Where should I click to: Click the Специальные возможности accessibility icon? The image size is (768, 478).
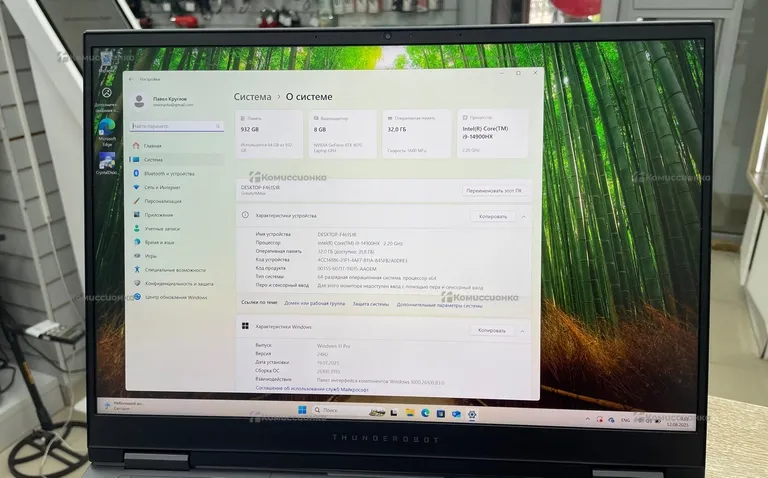(137, 269)
